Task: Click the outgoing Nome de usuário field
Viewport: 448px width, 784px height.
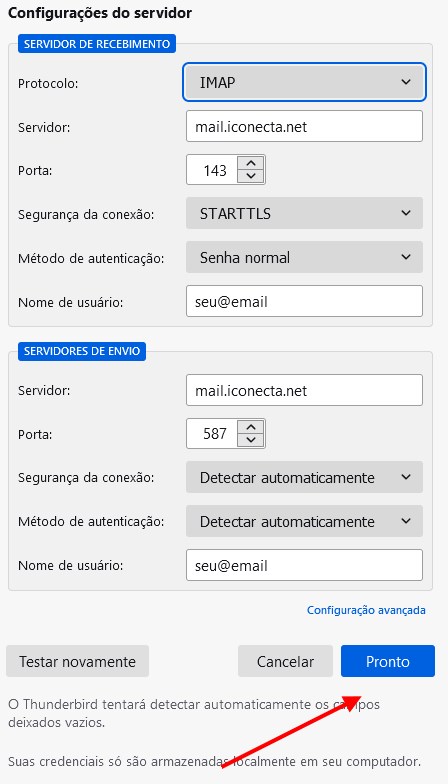Action: (x=304, y=566)
